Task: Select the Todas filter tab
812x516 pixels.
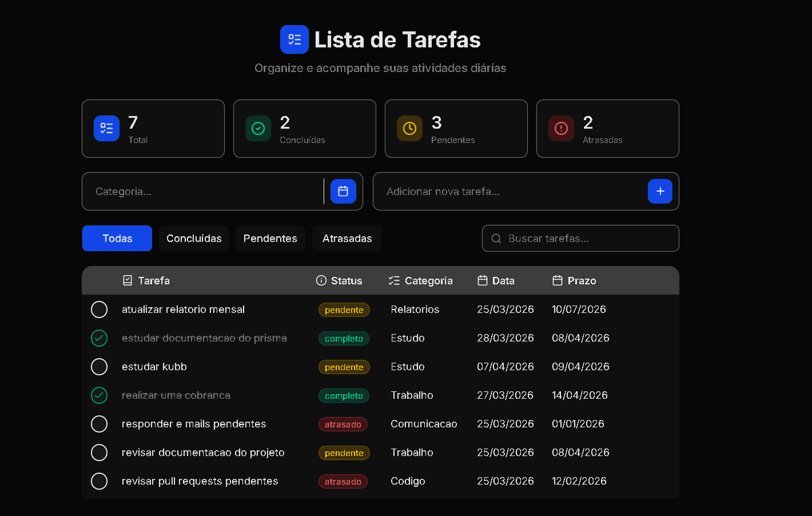Action: coord(117,238)
